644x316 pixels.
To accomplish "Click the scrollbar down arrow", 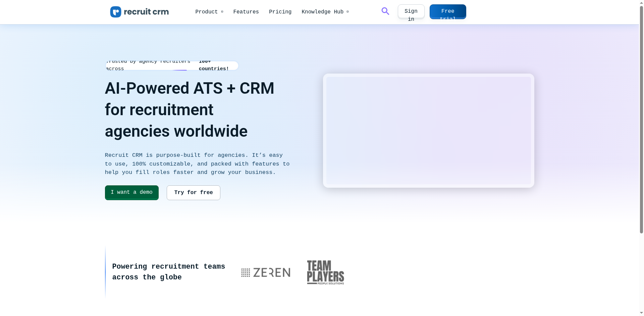I will 641,313.
